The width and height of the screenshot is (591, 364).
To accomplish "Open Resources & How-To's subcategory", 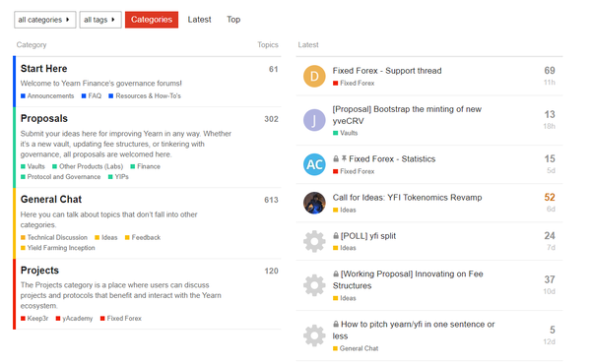I will pyautogui.click(x=145, y=96).
